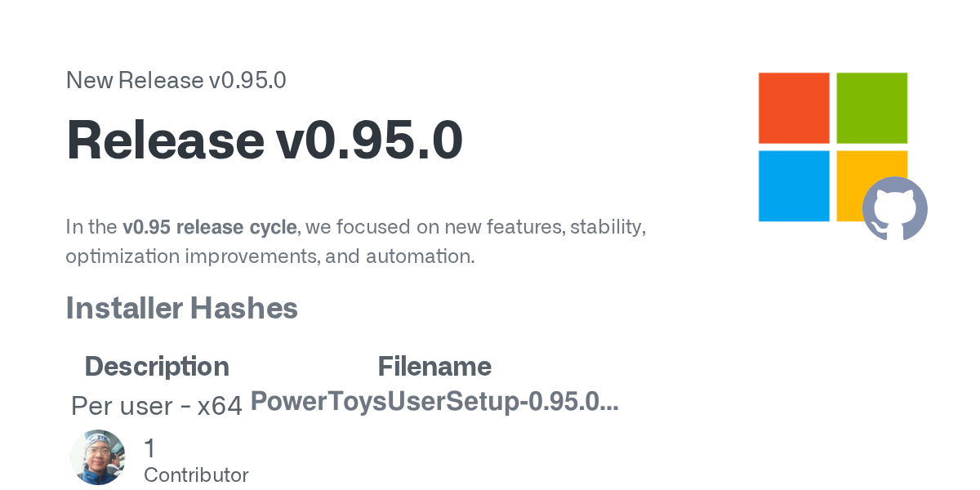Image resolution: width=980 pixels, height=490 pixels.
Task: Click the contributor count number "1"
Action: (149, 448)
